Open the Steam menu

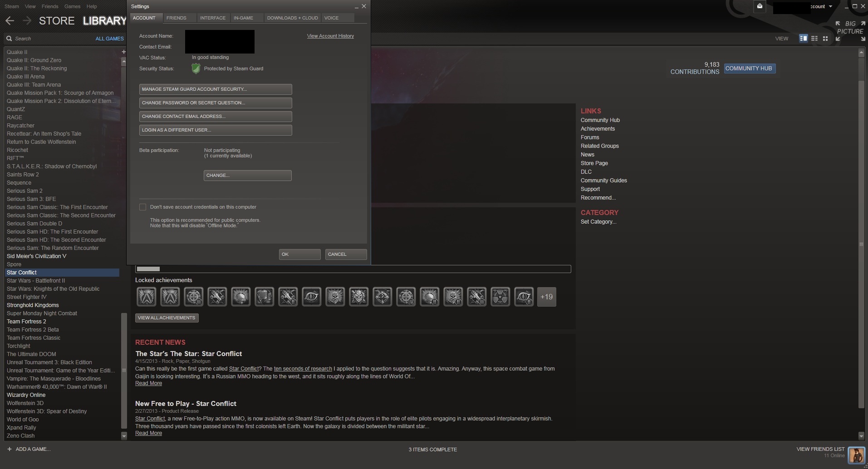[12, 6]
